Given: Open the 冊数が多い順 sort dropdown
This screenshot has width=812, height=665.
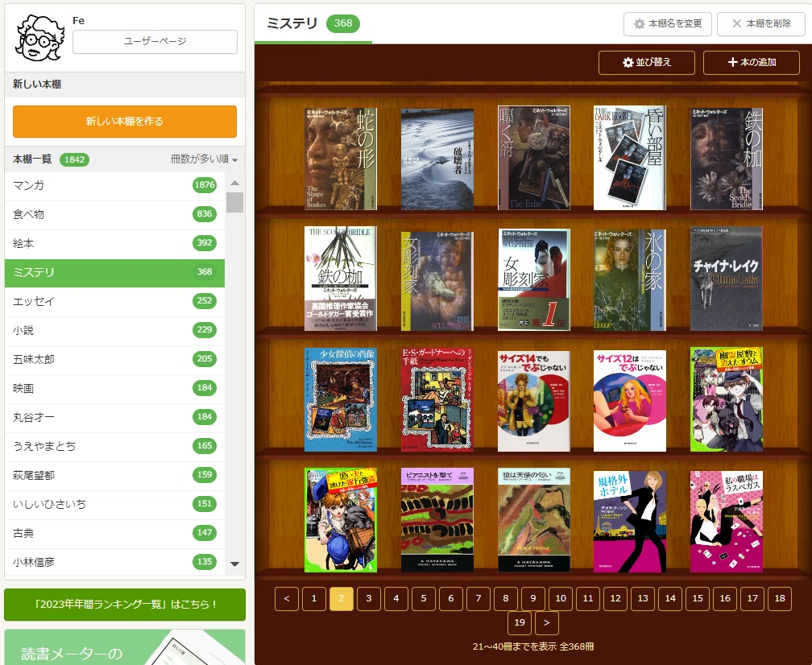Looking at the screenshot, I should click(204, 159).
